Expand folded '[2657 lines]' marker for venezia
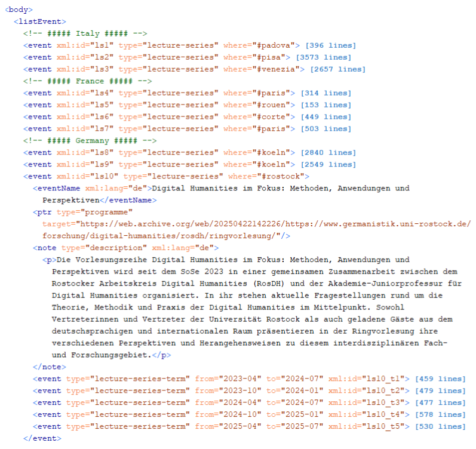 click(338, 69)
